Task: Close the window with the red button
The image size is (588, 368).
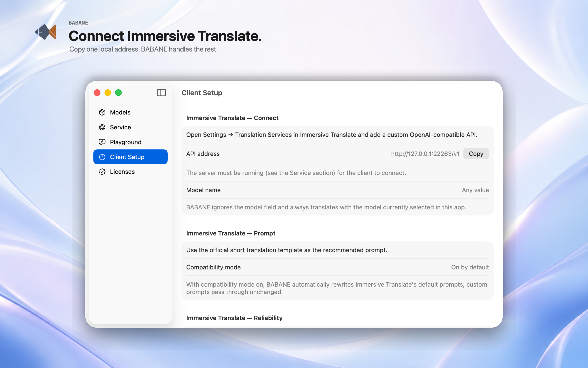Action: pos(97,92)
